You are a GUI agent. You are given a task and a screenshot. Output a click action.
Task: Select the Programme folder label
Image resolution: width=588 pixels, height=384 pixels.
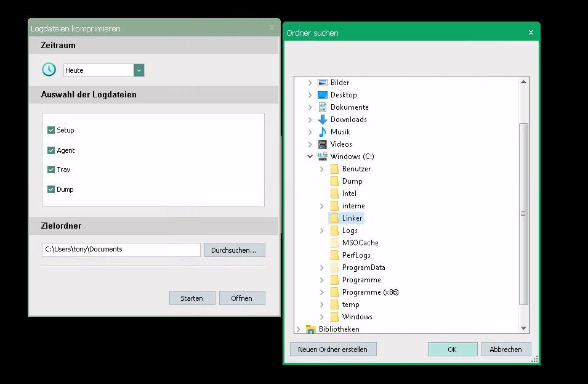point(361,280)
